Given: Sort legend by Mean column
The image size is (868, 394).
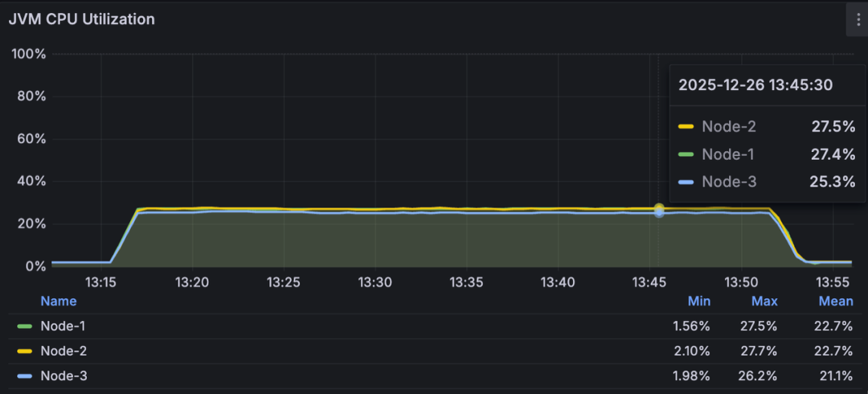Looking at the screenshot, I should coord(836,302).
